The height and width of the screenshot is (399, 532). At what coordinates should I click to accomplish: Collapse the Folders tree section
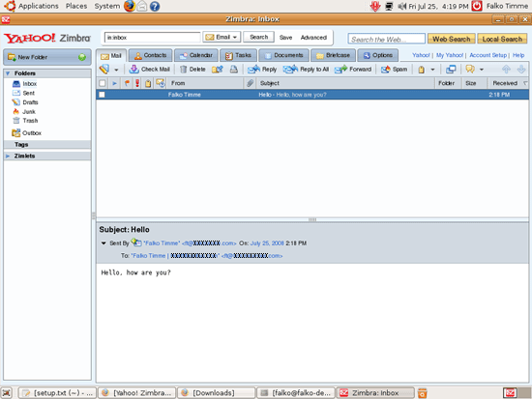click(8, 73)
